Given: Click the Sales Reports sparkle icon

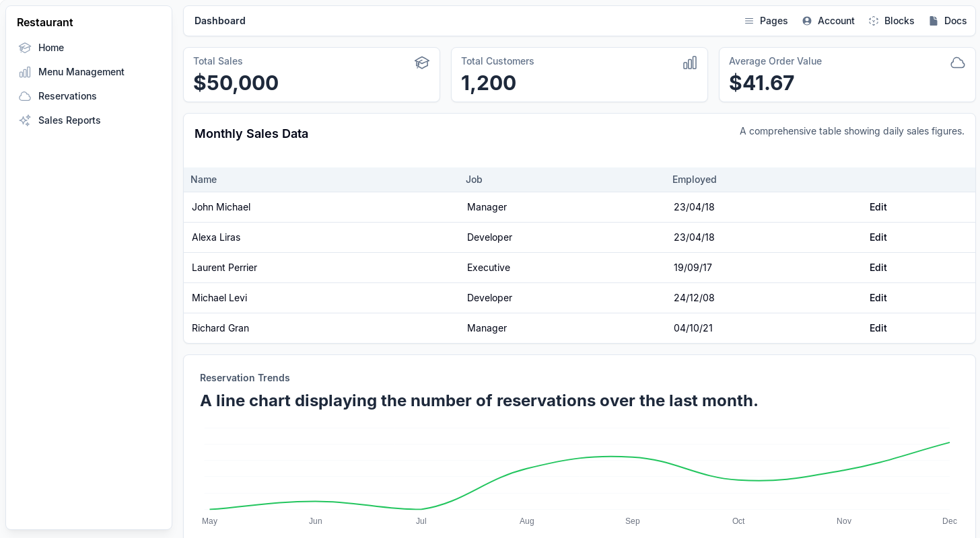Looking at the screenshot, I should 25,120.
